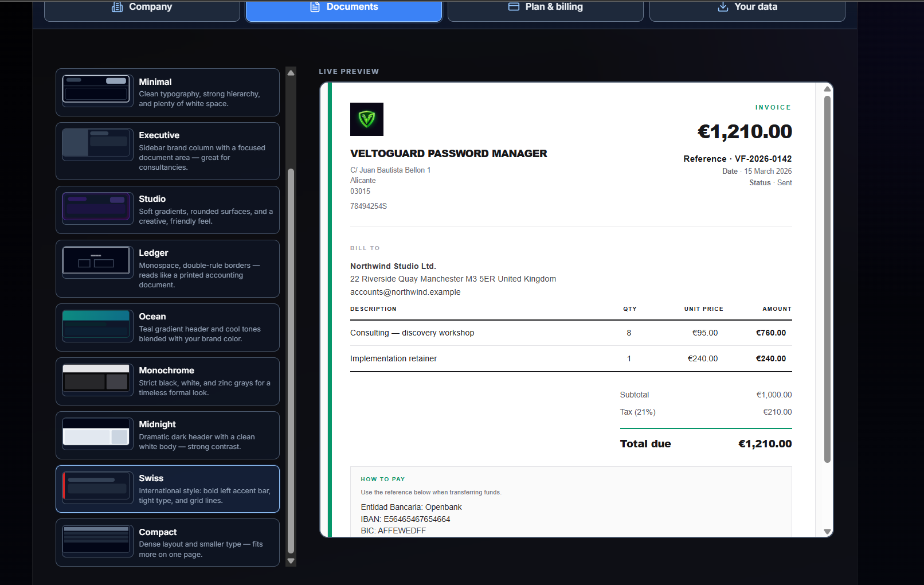The width and height of the screenshot is (924, 585).
Task: Click the 'Tax (21%)' label
Action: pos(638,412)
